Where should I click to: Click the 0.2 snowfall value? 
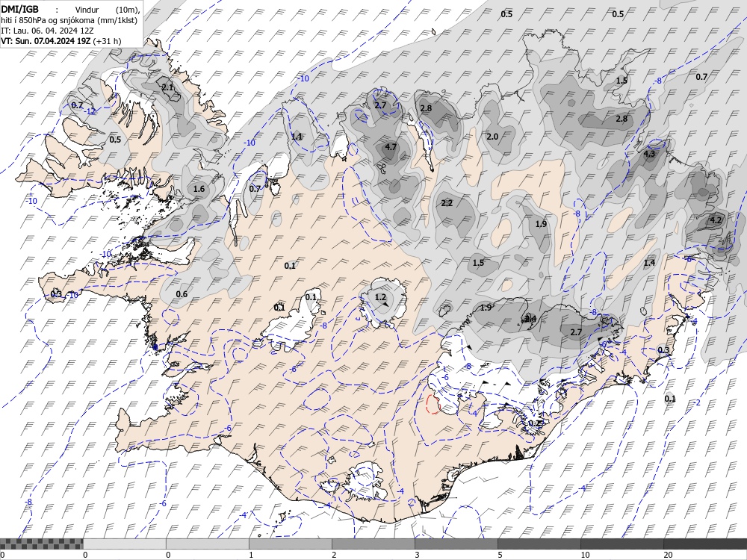coord(535,423)
